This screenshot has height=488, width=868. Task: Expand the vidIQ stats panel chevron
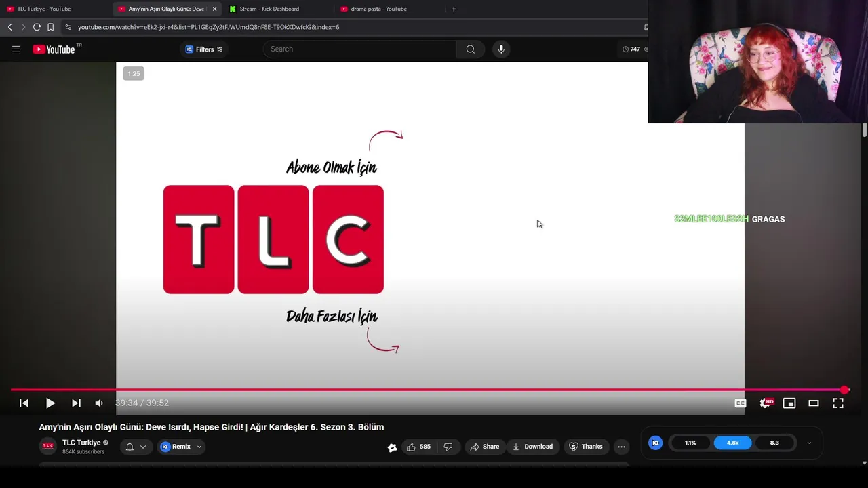tap(808, 443)
